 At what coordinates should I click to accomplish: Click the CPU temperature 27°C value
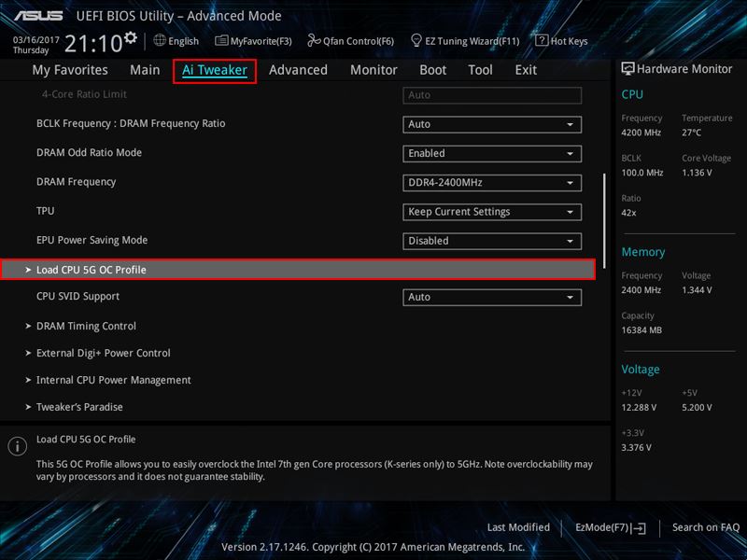pyautogui.click(x=691, y=133)
